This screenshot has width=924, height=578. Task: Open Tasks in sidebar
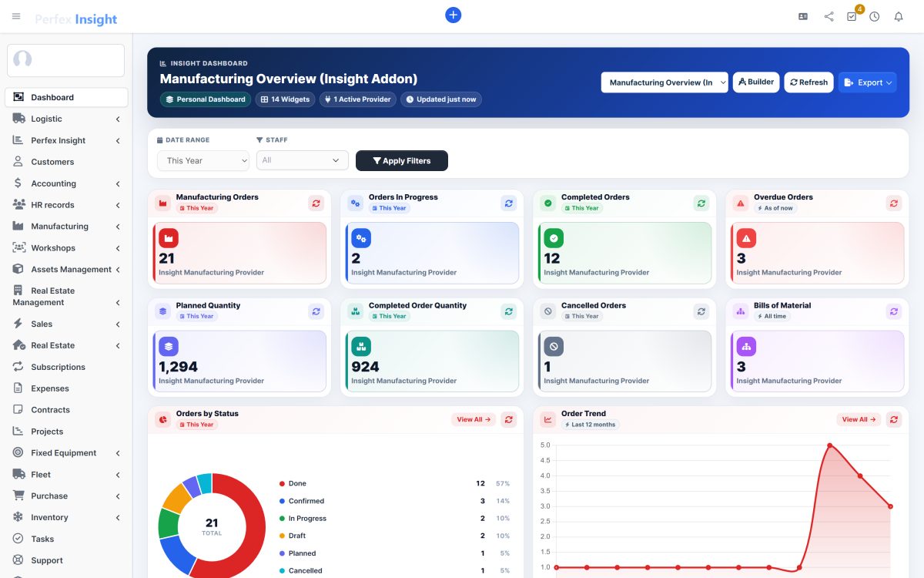point(66,539)
